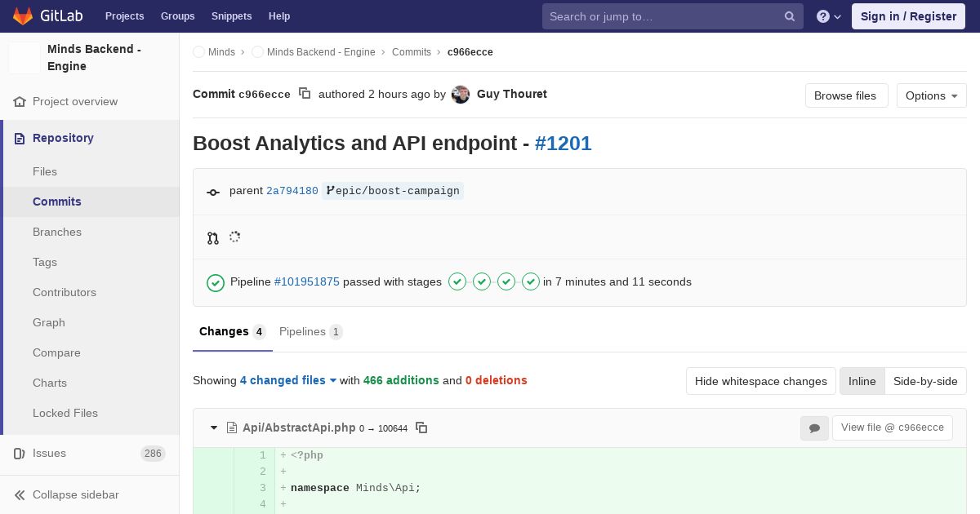Open author Guy Thouret profile link
The image size is (980, 514).
click(512, 94)
